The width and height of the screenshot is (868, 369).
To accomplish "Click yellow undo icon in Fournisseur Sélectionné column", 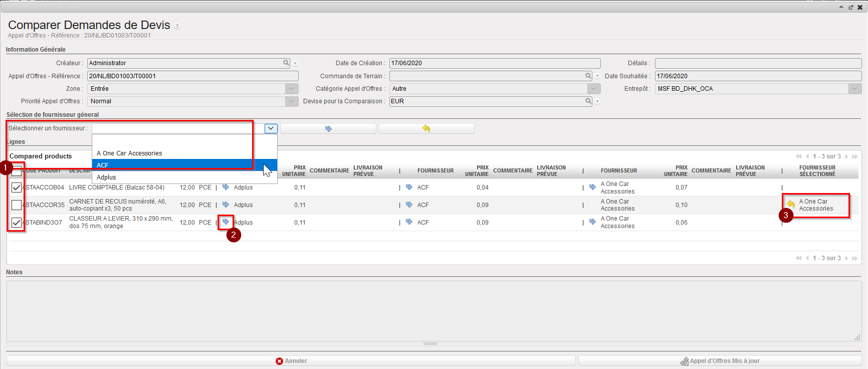I will click(791, 205).
